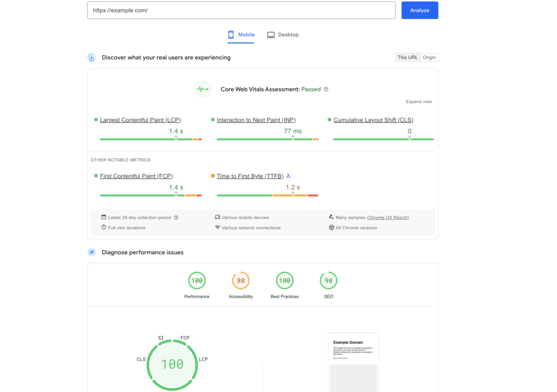Click Various network connections text
557x392 pixels.
tap(251, 228)
